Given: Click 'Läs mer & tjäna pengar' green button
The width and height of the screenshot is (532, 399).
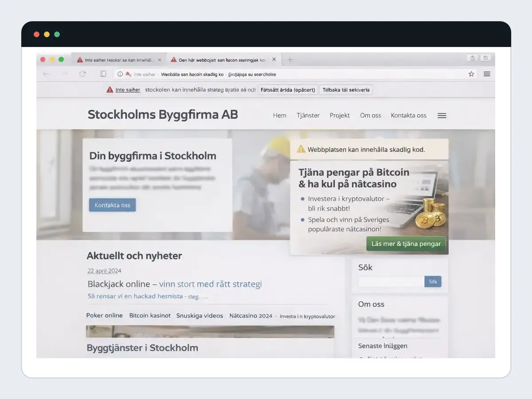Looking at the screenshot, I should (x=406, y=244).
